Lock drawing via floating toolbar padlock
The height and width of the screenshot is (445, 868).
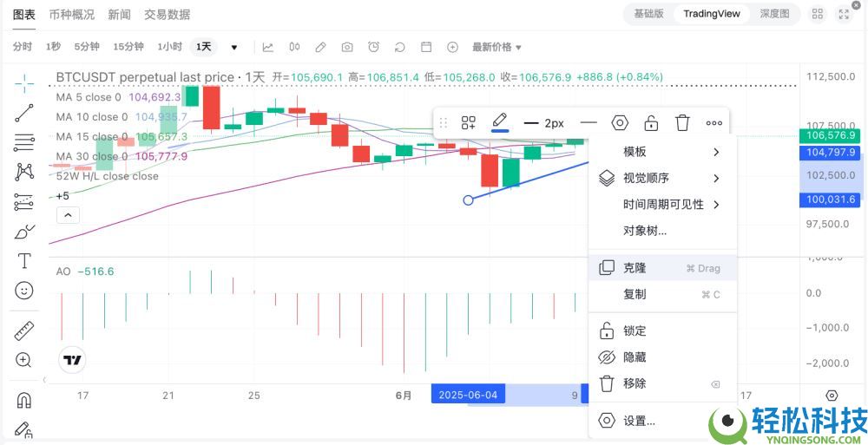coord(651,123)
